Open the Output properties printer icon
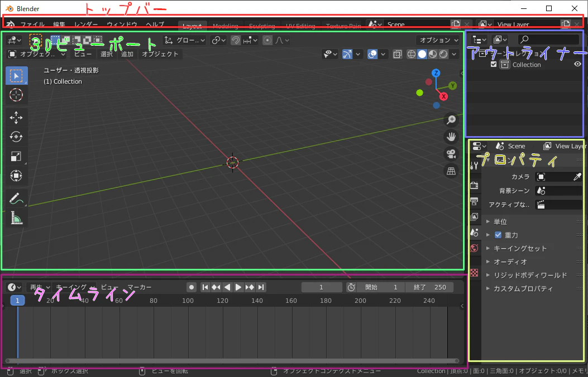Image resolution: width=588 pixels, height=377 pixels. tap(475, 201)
